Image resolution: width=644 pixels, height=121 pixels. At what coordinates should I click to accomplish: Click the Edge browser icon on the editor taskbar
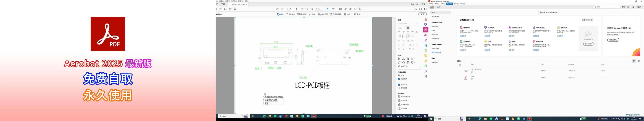264,116
